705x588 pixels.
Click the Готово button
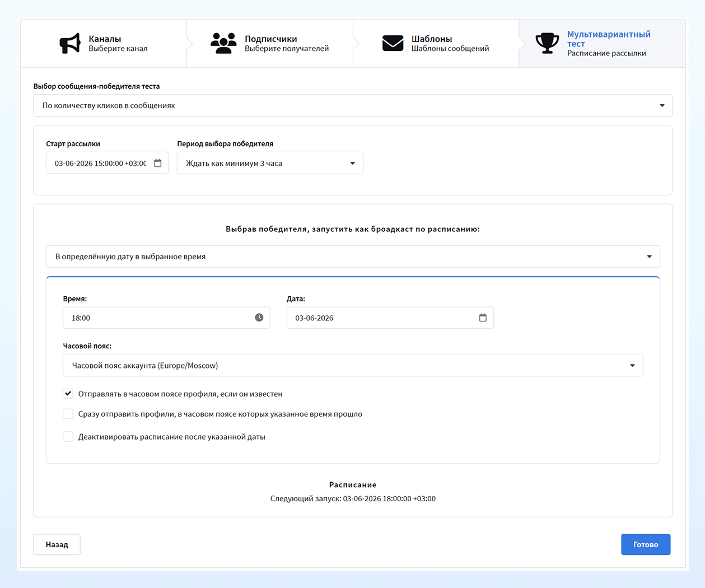(x=646, y=544)
